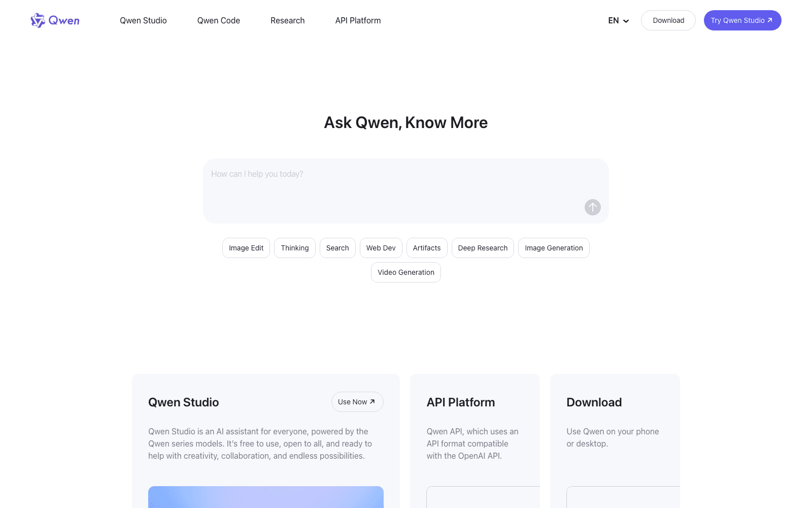
Task: Open the Qwen Studio nav item
Action: 143,20
